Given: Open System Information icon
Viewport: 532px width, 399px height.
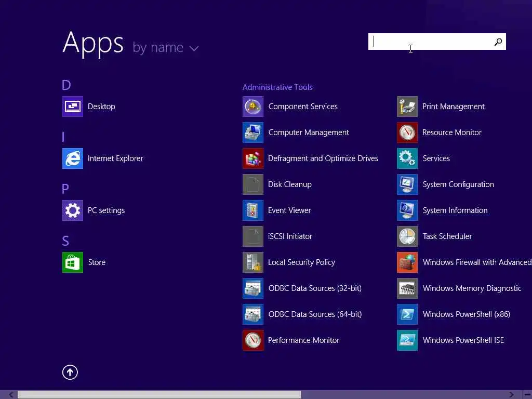Looking at the screenshot, I should [407, 210].
